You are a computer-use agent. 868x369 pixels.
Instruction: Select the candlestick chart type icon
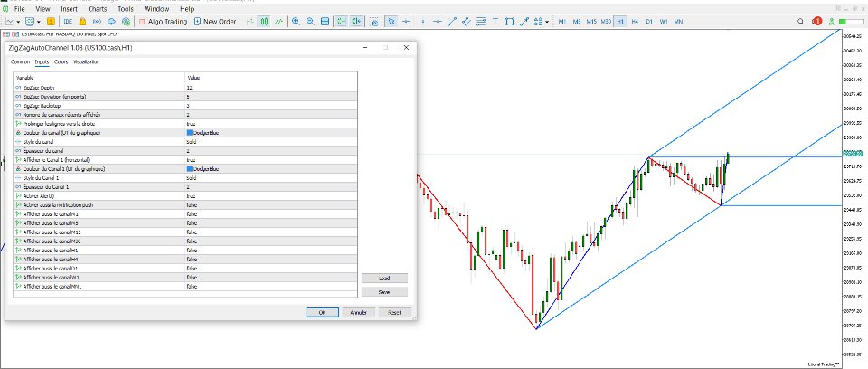265,22
